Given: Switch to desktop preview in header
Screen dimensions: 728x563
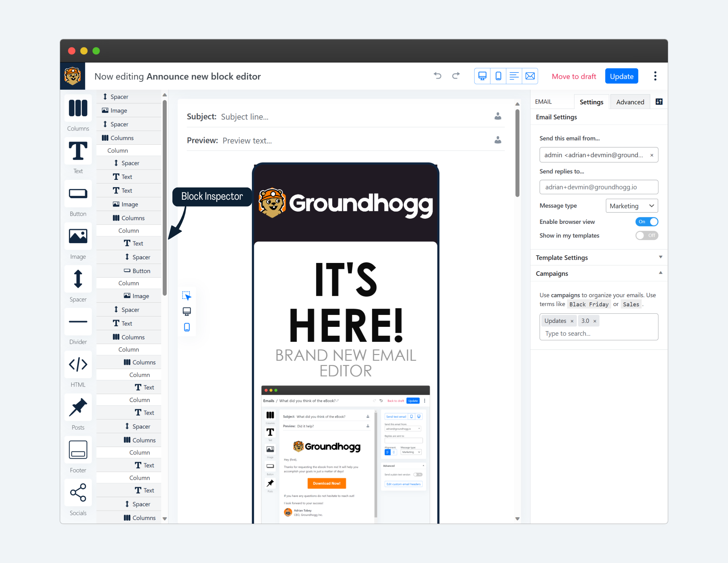Looking at the screenshot, I should [482, 76].
